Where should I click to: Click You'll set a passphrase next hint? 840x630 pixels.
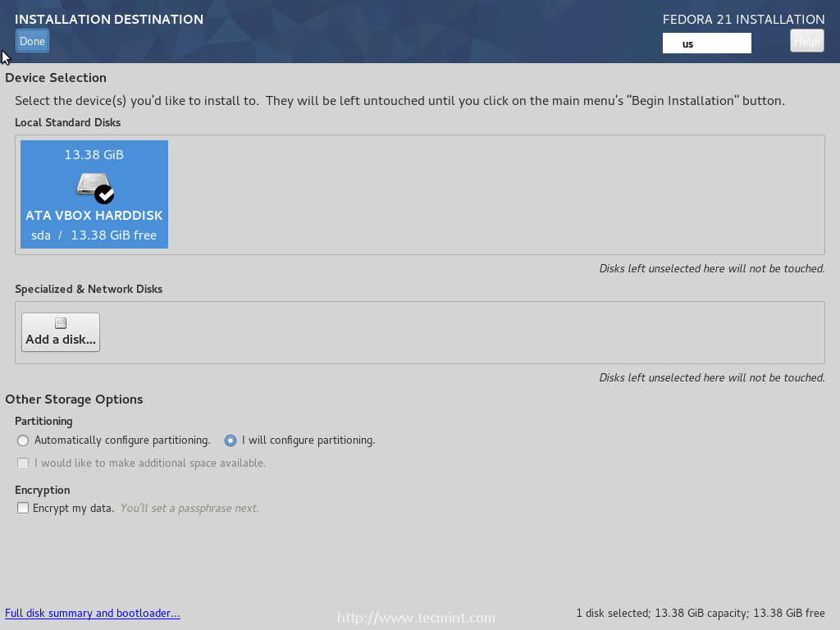pyautogui.click(x=189, y=508)
